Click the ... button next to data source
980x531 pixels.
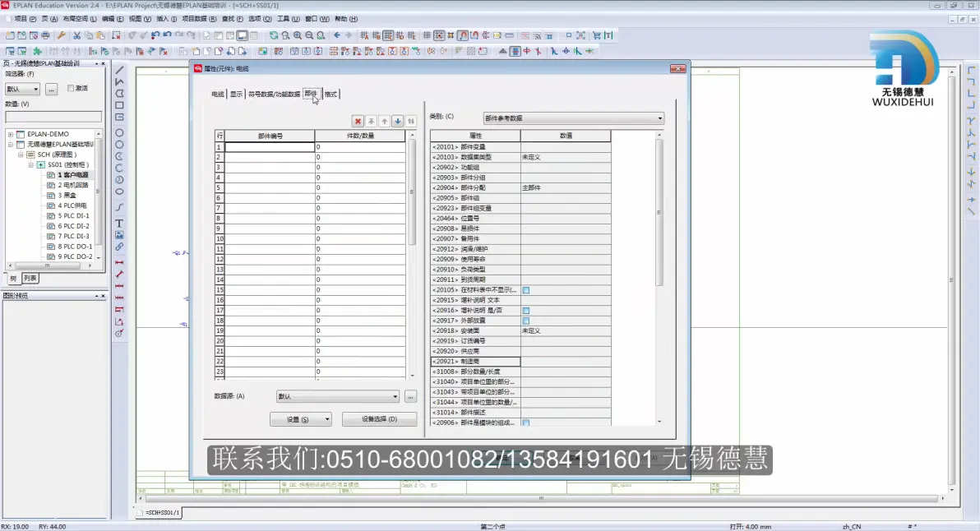coord(410,397)
